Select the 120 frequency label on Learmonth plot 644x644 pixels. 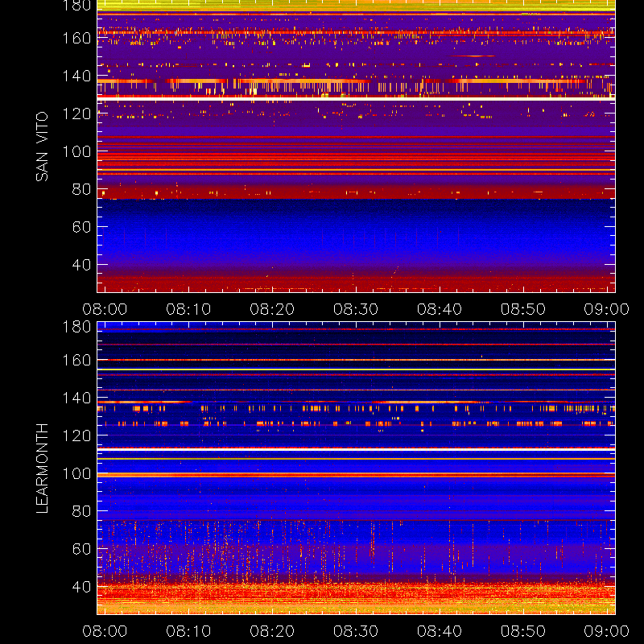coord(76,436)
